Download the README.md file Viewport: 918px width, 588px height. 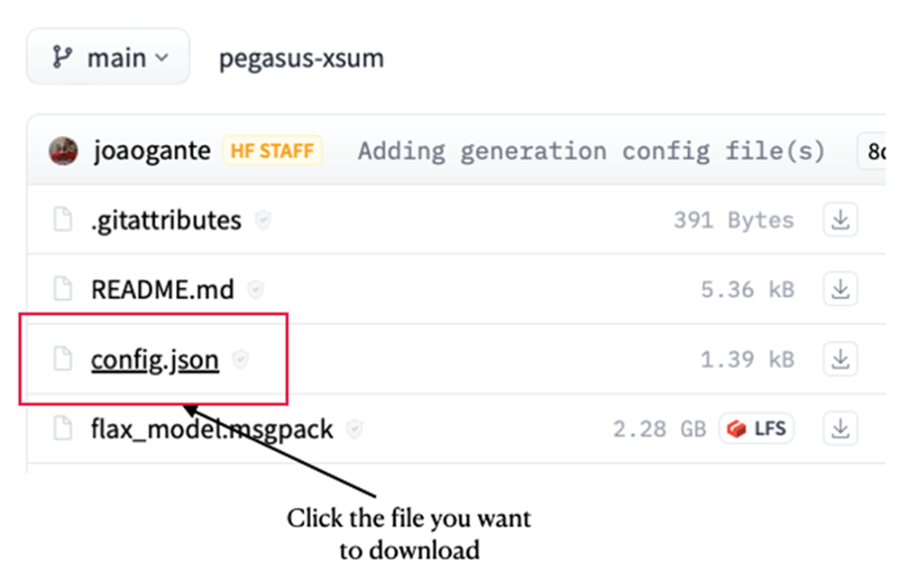pos(840,289)
